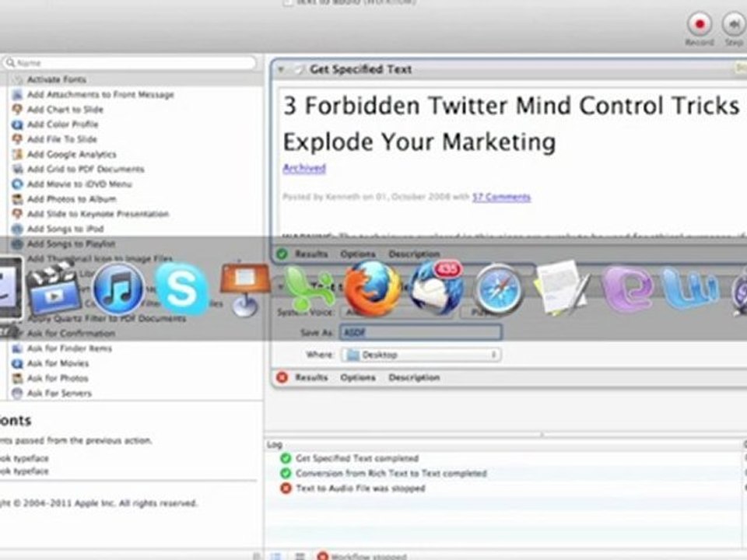
Task: Click the icon next to Add Photos to Album
Action: tap(17, 198)
